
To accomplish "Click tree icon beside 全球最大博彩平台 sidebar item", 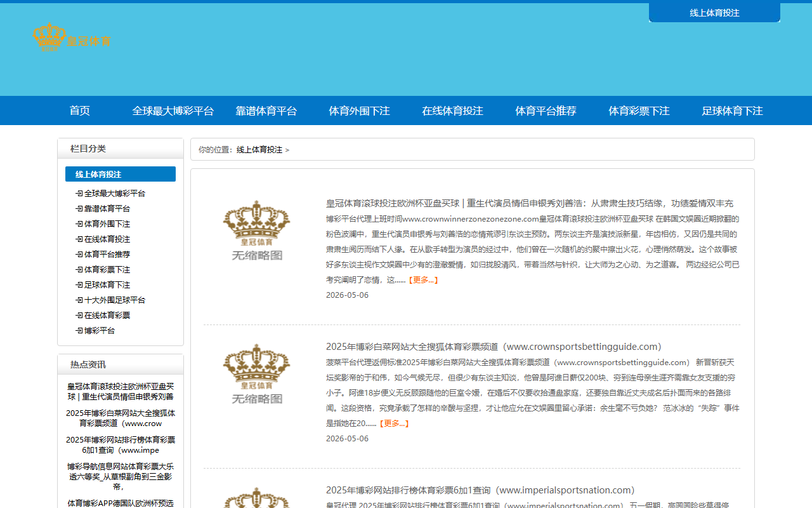I will point(79,194).
